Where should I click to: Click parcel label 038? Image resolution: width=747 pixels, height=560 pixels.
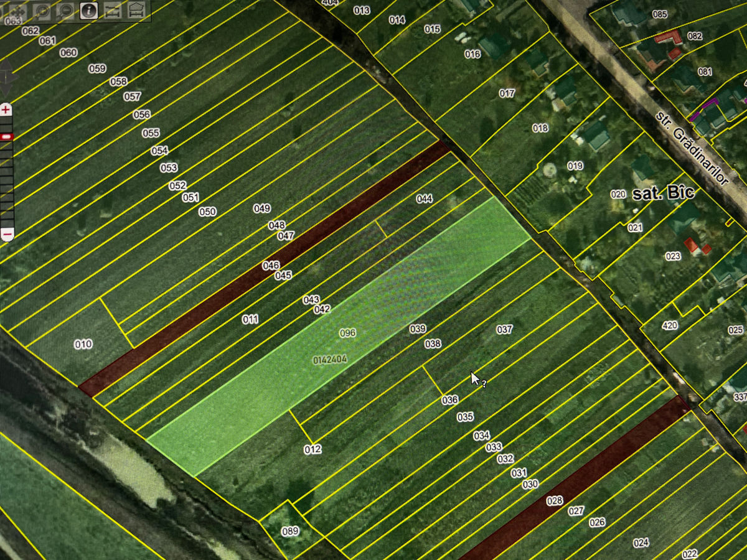click(x=433, y=343)
